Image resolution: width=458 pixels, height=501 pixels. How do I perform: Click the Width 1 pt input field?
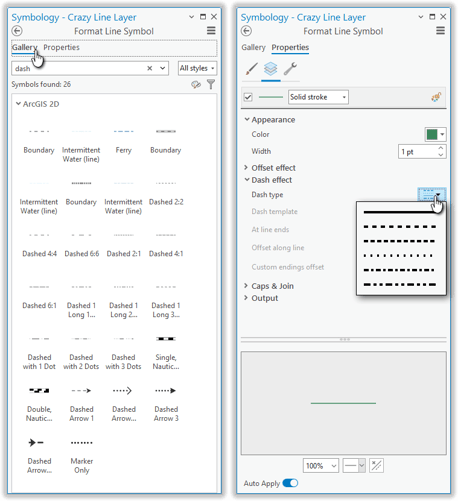[417, 152]
